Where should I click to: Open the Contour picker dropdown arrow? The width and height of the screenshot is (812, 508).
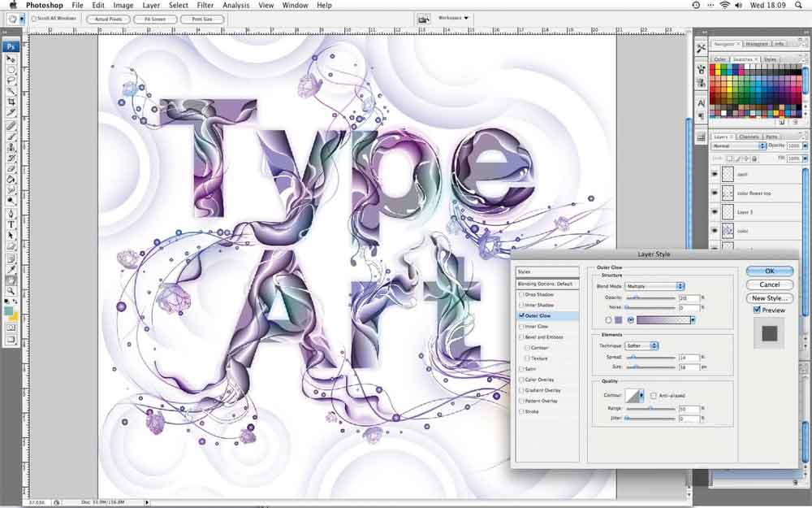click(641, 396)
